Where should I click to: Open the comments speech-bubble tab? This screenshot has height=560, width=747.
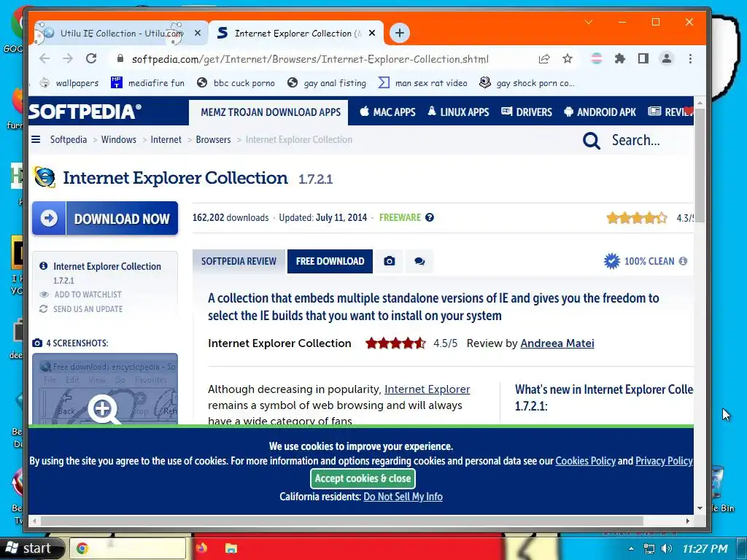click(419, 262)
